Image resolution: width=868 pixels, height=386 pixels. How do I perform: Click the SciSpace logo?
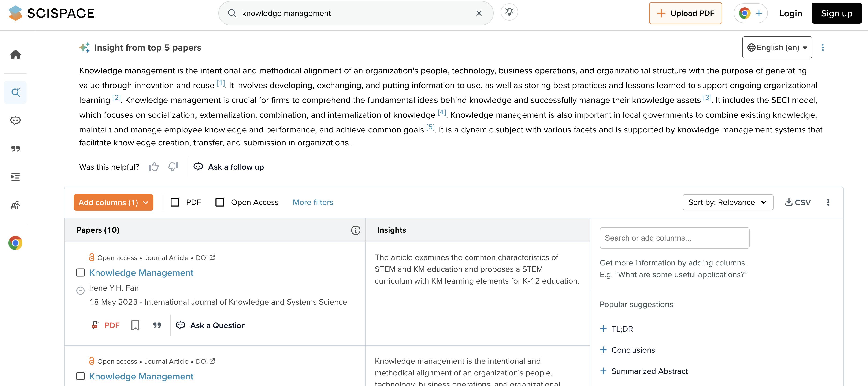pyautogui.click(x=51, y=13)
